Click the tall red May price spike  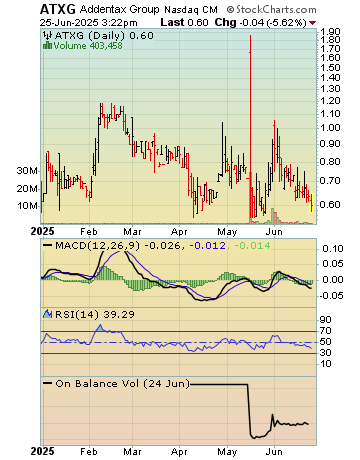pos(250,127)
